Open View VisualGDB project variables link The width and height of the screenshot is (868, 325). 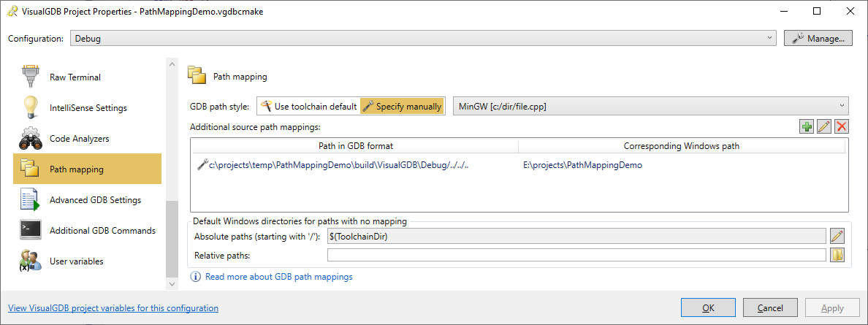(113, 307)
